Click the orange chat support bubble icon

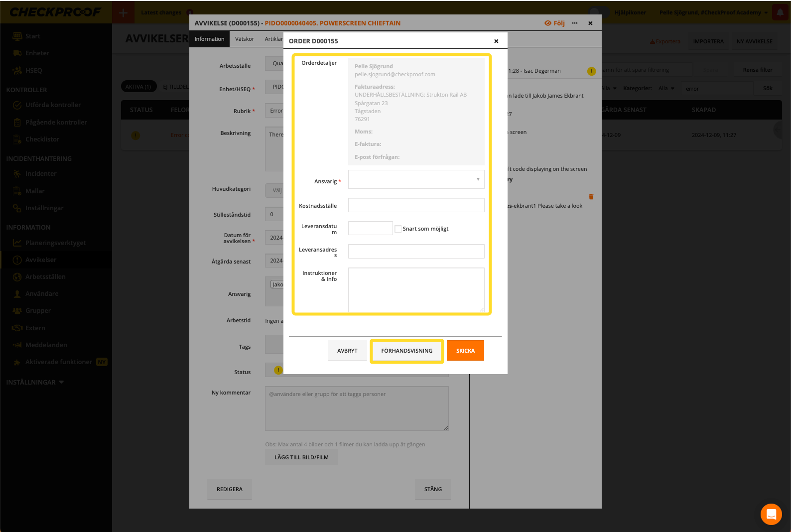[771, 514]
